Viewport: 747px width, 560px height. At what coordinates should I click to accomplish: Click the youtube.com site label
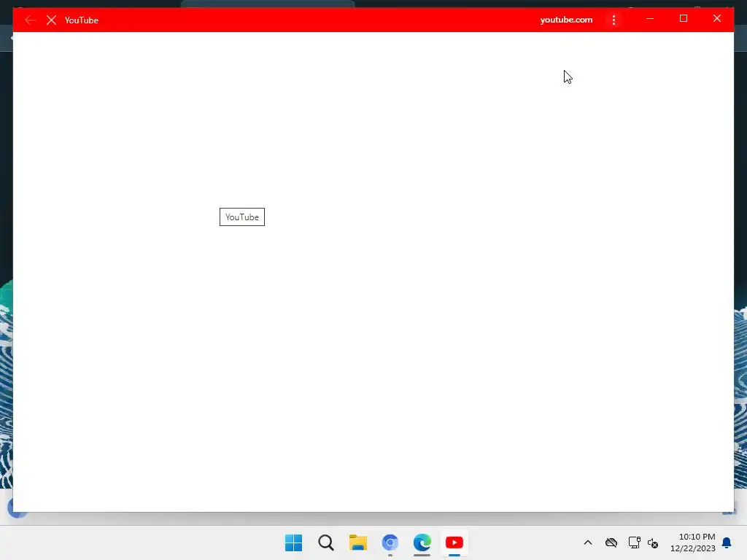566,20
